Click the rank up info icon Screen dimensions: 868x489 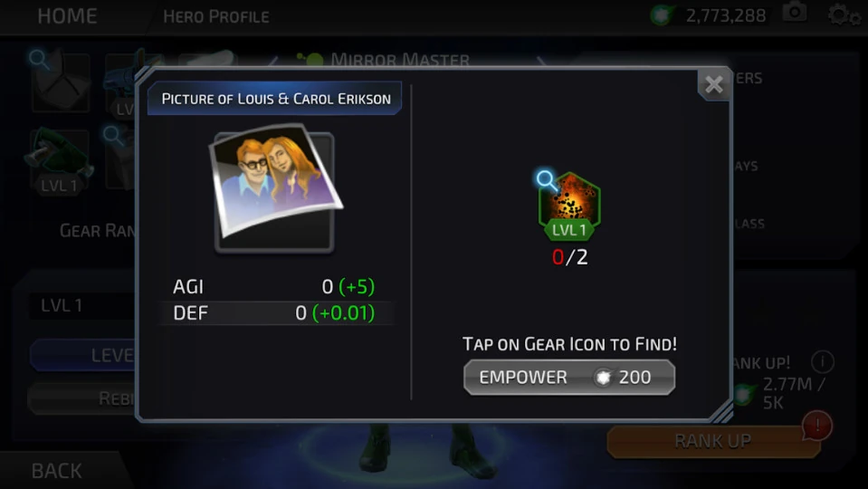pos(822,362)
